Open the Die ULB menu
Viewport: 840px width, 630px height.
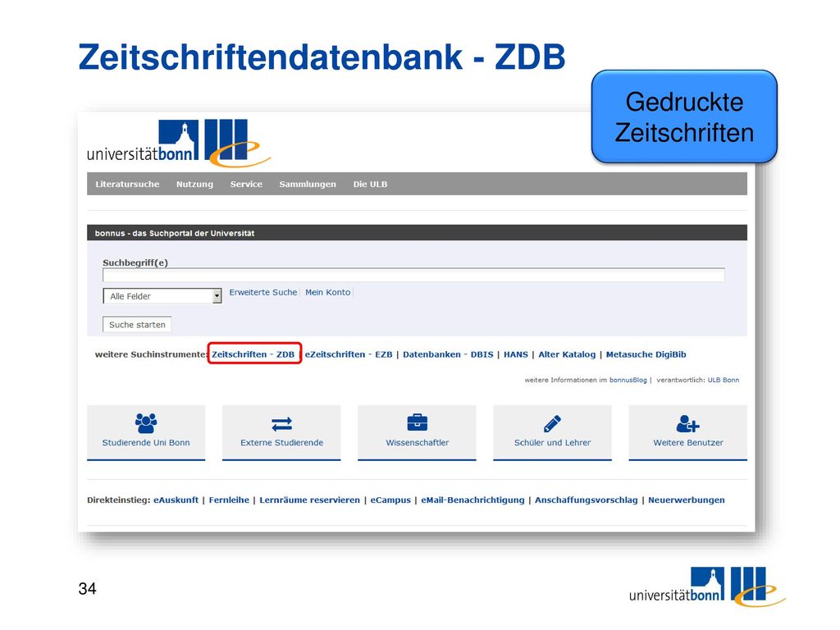pyautogui.click(x=370, y=184)
